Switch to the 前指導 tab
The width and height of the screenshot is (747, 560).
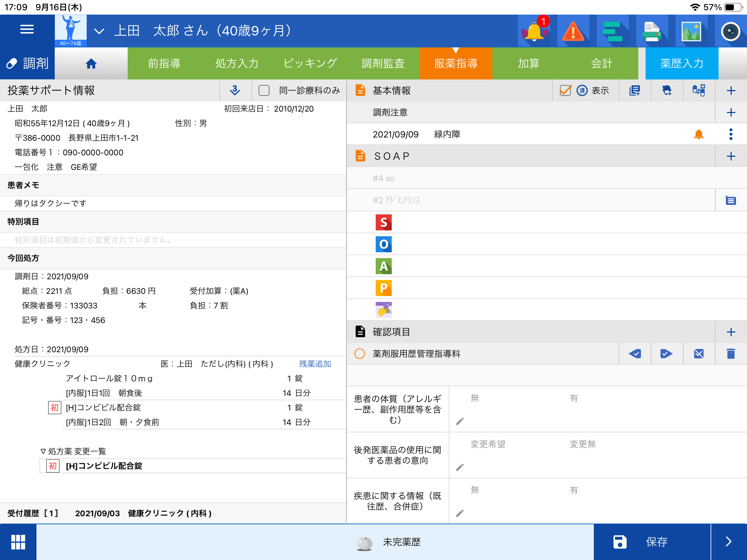pyautogui.click(x=164, y=63)
